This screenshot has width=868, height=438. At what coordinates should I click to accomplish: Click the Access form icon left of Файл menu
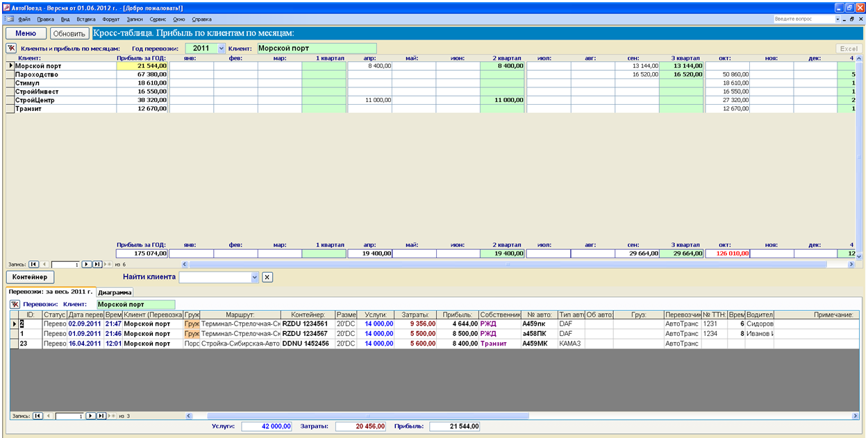[x=10, y=19]
